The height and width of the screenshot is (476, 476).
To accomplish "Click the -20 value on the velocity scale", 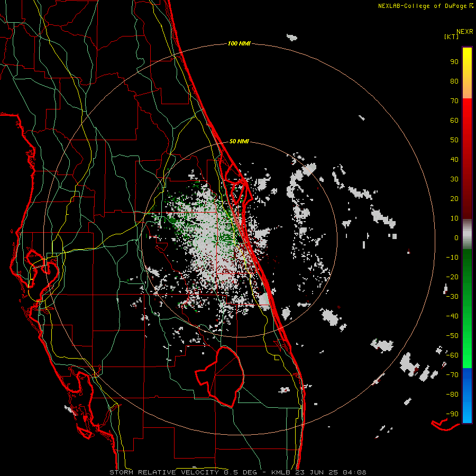I will click(x=452, y=277).
